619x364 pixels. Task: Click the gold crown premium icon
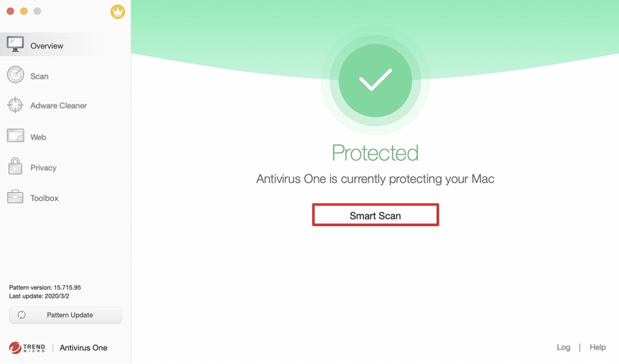(118, 12)
